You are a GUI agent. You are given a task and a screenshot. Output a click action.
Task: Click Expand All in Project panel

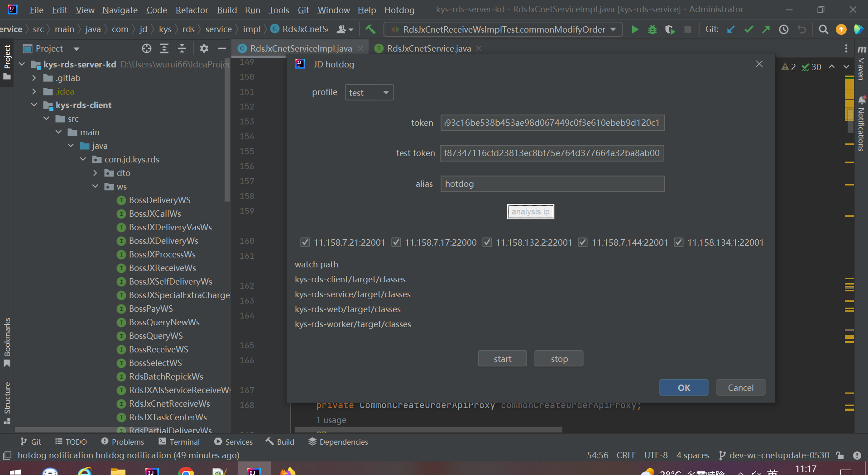tap(164, 48)
